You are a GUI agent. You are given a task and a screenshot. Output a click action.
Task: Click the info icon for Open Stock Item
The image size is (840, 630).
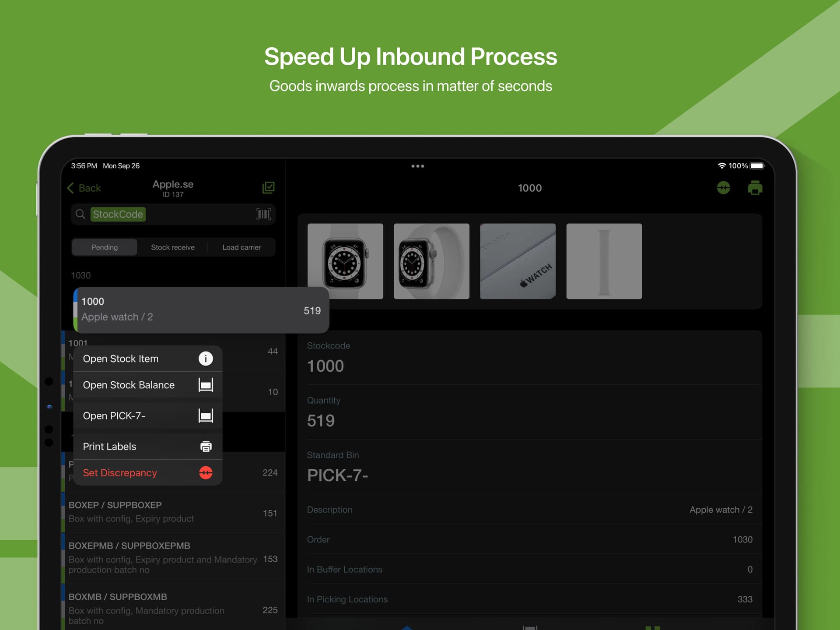pyautogui.click(x=206, y=359)
